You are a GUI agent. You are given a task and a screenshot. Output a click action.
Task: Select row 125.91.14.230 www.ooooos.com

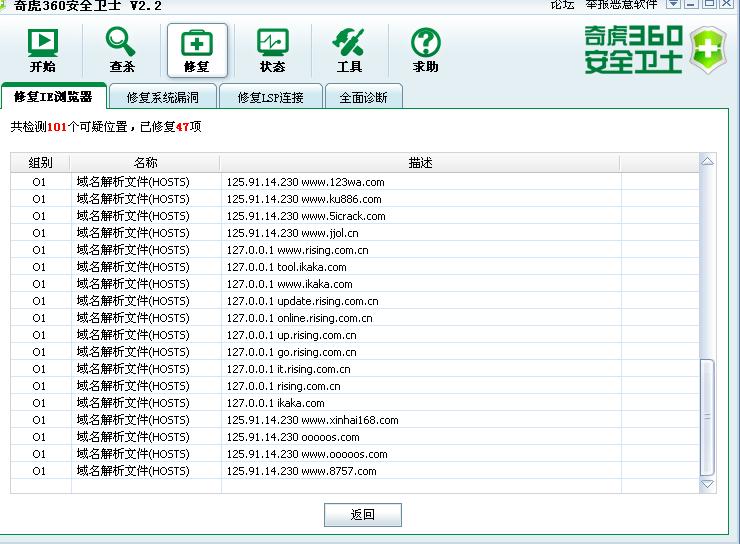click(355, 454)
